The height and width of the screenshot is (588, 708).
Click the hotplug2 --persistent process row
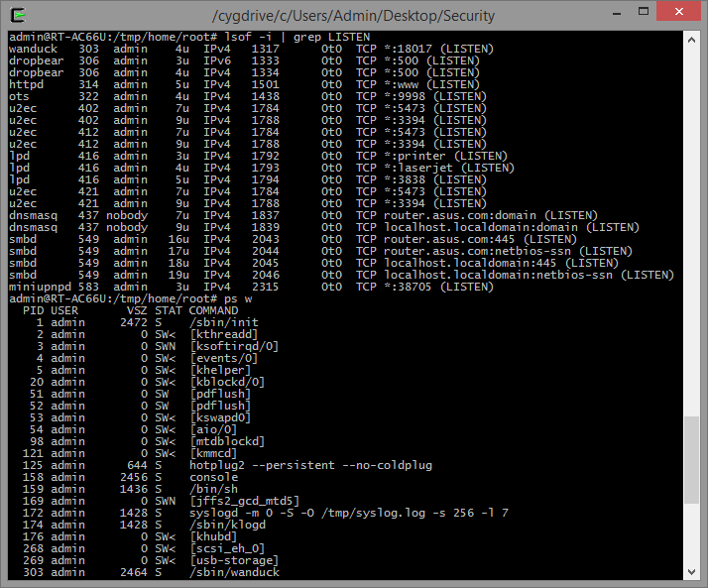coord(228,465)
